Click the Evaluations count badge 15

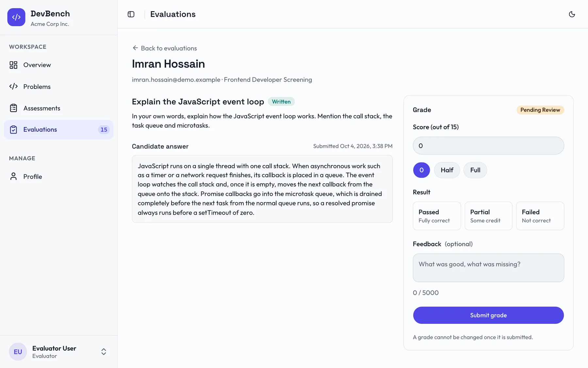[104, 130]
